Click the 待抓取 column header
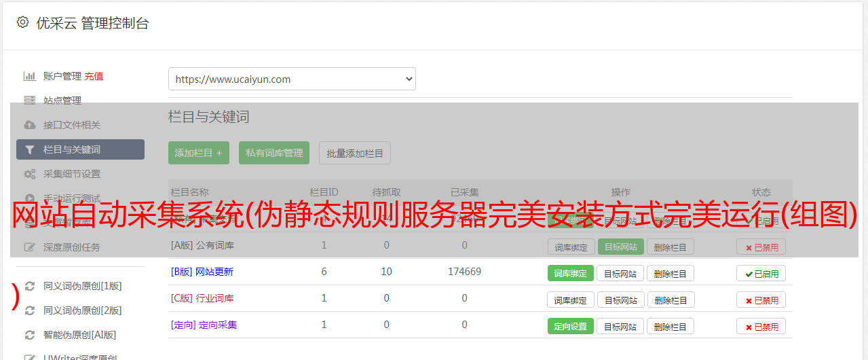868x360 pixels. point(386,192)
